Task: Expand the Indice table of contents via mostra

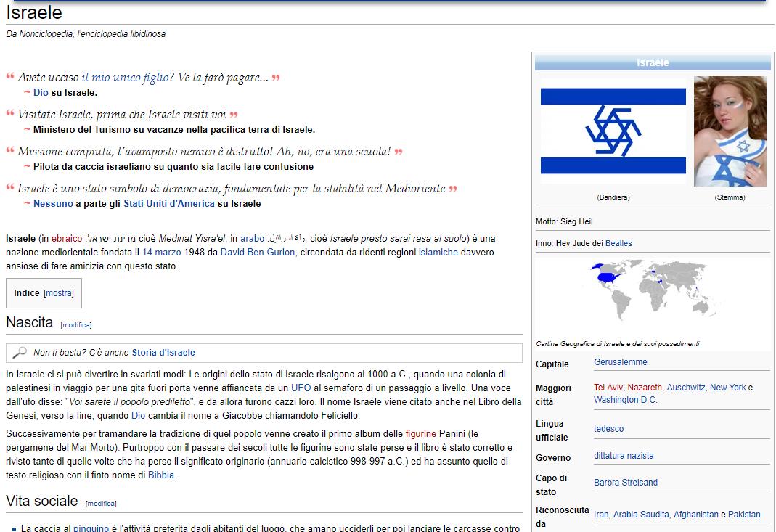Action: coord(59,293)
